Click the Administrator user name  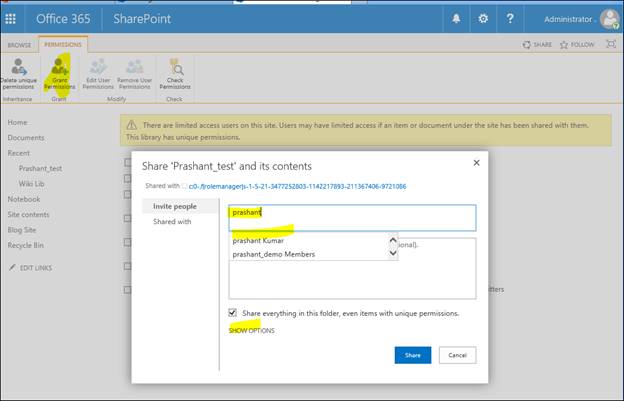pos(568,19)
